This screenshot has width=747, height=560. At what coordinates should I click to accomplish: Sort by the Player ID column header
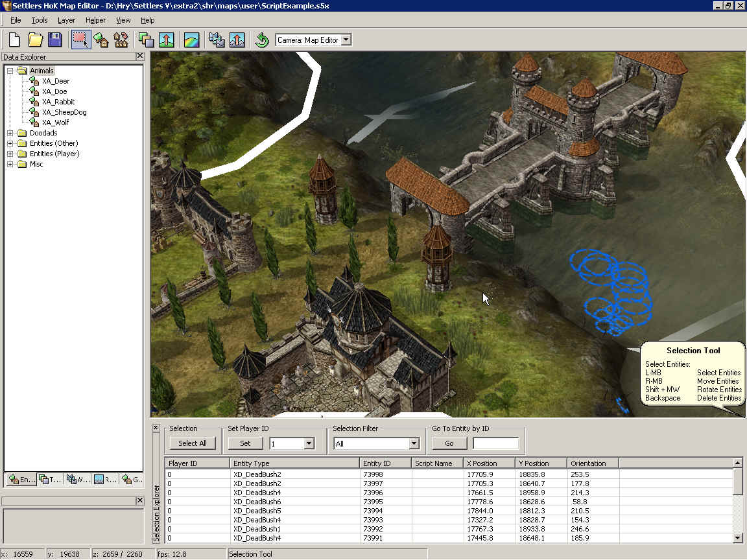197,463
